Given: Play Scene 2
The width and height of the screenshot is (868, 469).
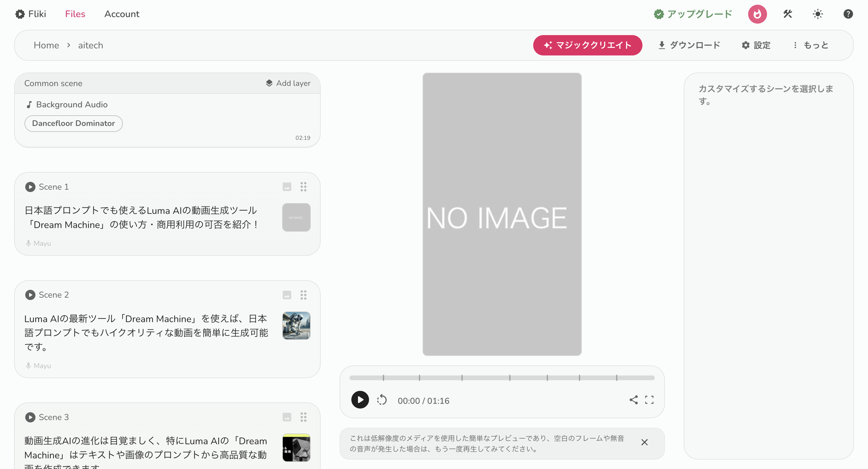Looking at the screenshot, I should [x=30, y=295].
